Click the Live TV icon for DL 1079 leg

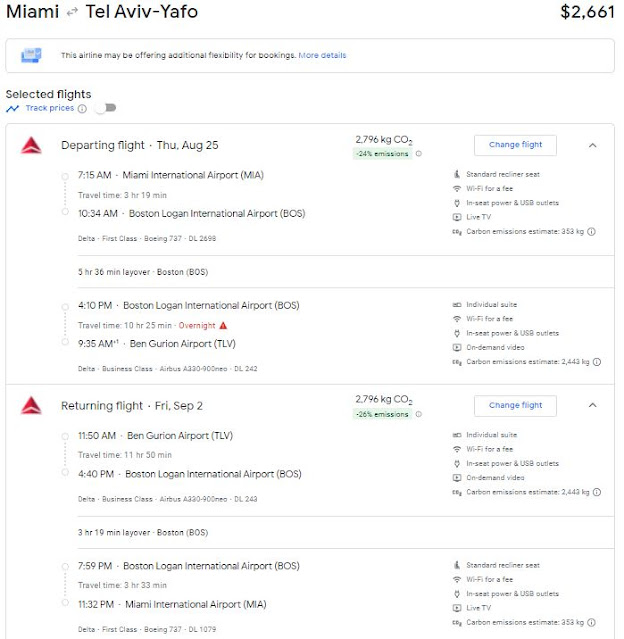(x=457, y=608)
